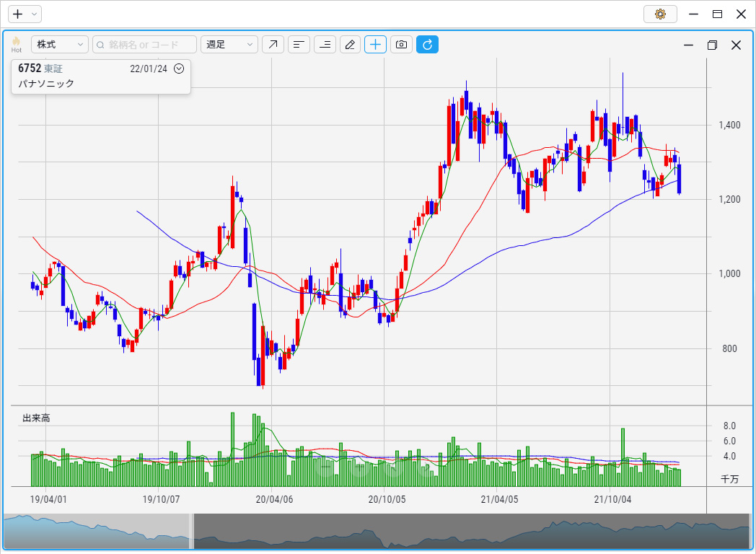Maximize the inner chart panel
Image resolution: width=756 pixels, height=554 pixels.
pos(712,45)
